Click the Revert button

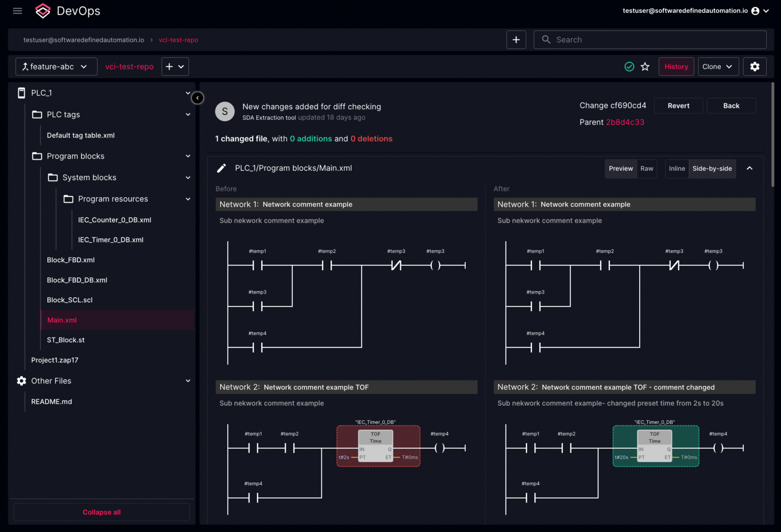pyautogui.click(x=678, y=106)
